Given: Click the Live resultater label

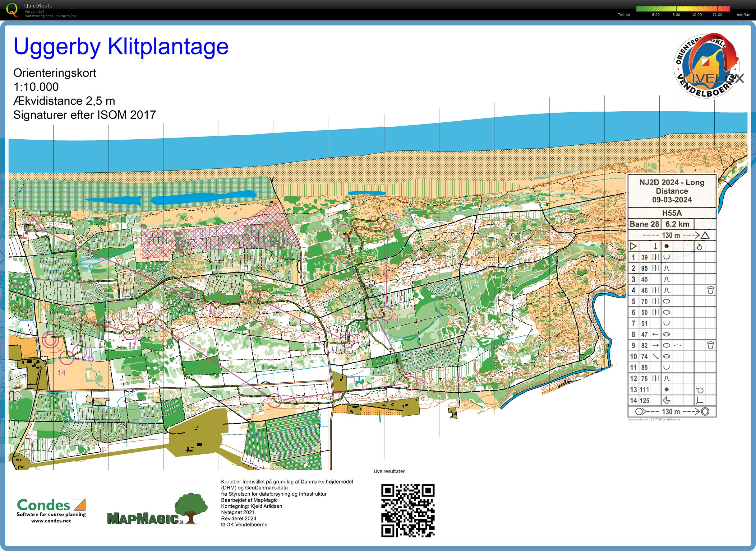Looking at the screenshot, I should click(389, 471).
